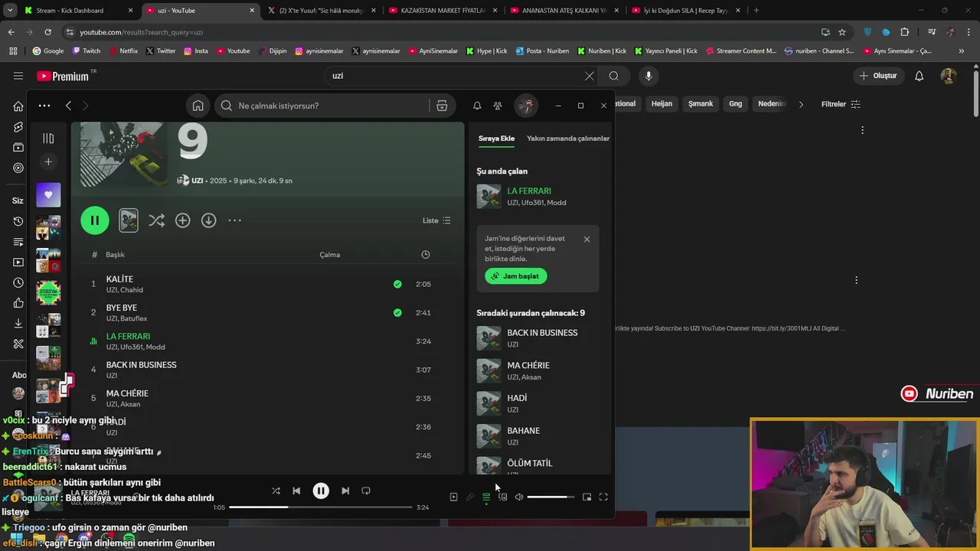980x551 pixels.
Task: Open YouTube Shorts in sidebar
Action: [18, 127]
